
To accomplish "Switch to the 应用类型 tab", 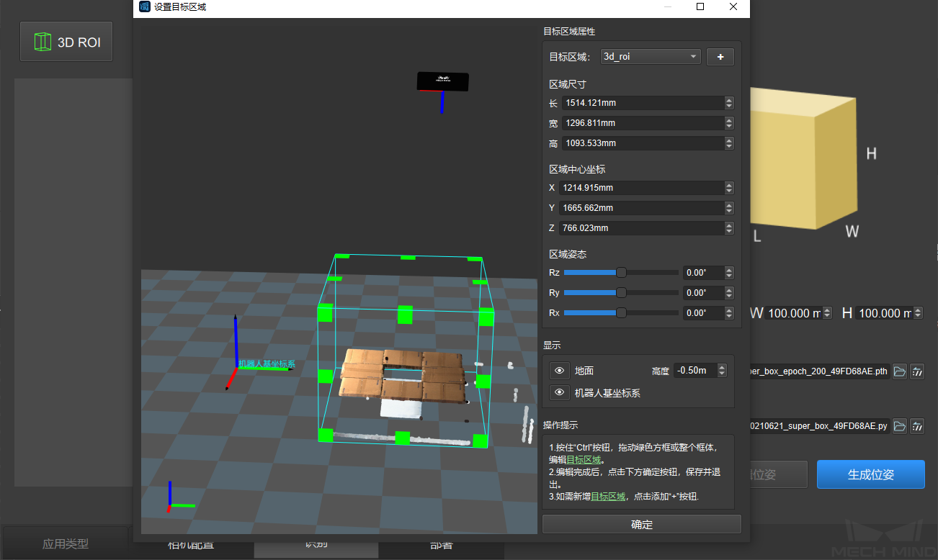I will [66, 544].
